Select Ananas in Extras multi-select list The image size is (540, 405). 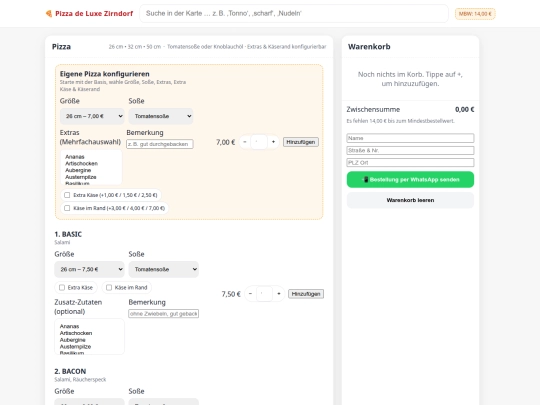(75, 157)
